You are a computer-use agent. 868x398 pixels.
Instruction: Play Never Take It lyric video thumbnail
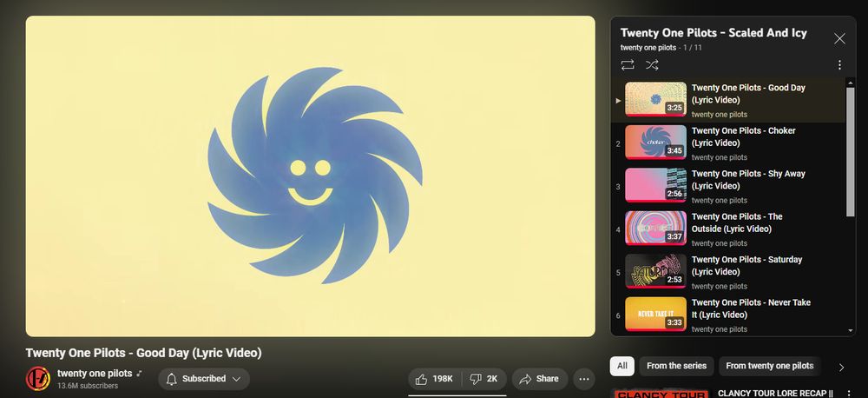click(x=655, y=314)
